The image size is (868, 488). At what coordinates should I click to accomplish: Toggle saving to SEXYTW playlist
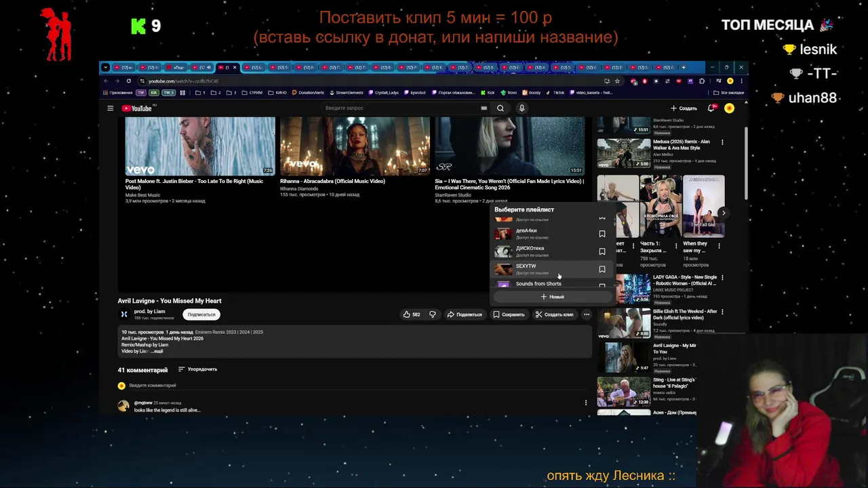pos(601,269)
